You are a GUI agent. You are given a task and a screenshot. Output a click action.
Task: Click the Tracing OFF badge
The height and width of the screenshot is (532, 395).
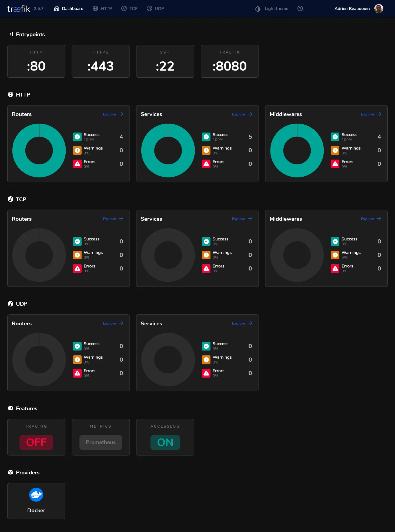(36, 442)
